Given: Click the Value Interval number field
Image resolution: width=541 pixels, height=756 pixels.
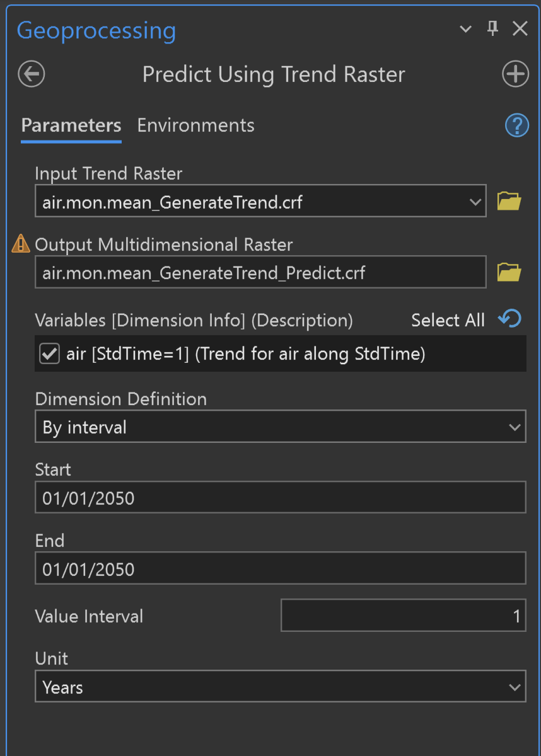Looking at the screenshot, I should point(403,616).
